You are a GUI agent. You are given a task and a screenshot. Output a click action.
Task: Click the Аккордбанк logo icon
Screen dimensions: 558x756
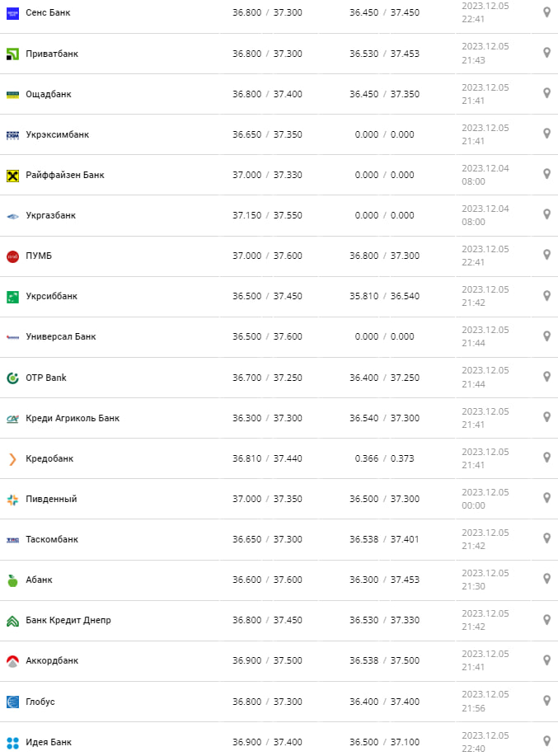(12, 660)
